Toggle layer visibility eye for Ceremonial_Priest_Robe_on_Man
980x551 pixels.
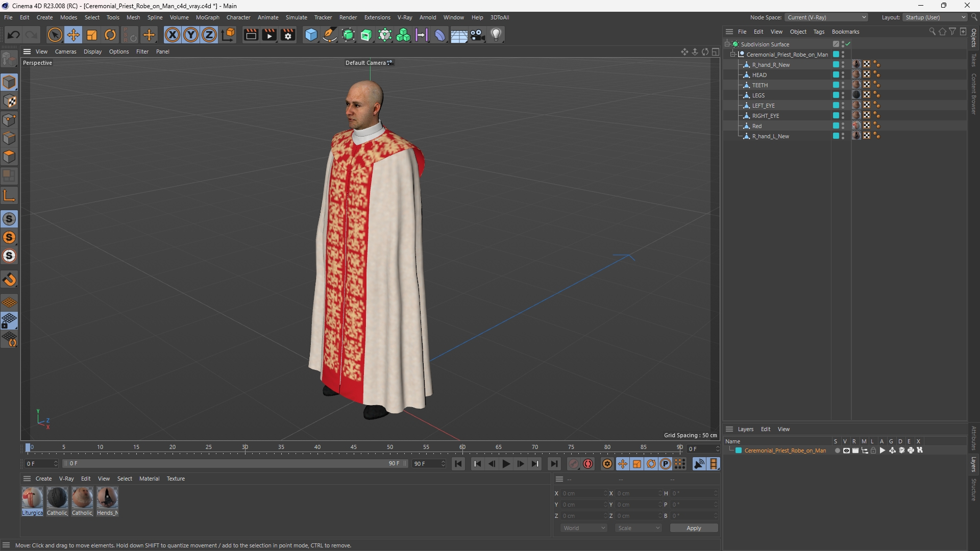[846, 450]
